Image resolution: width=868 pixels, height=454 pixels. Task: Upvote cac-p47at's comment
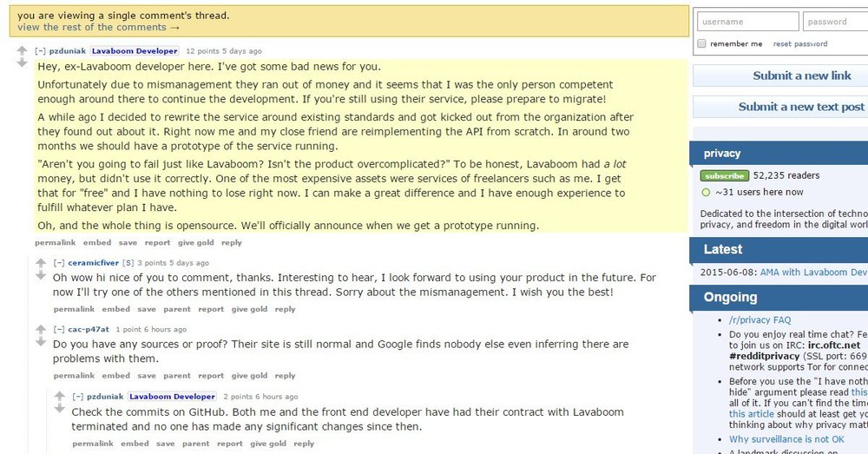[41, 329]
